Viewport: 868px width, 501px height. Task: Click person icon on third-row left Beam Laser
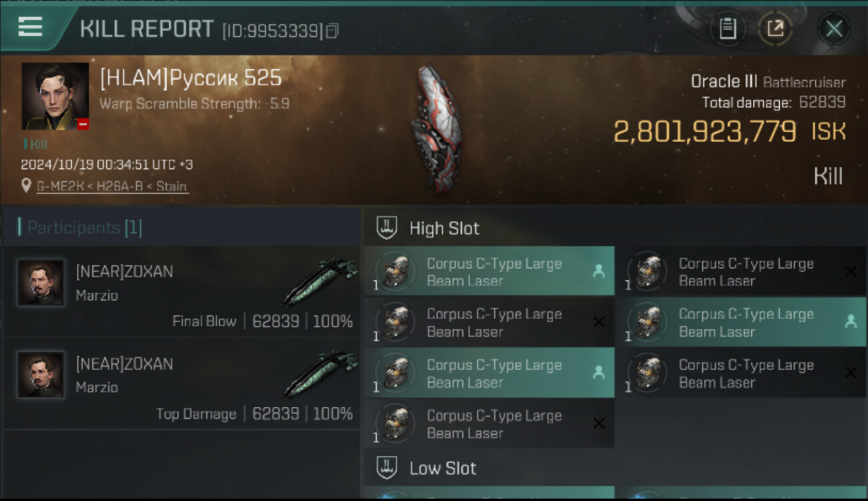pyautogui.click(x=598, y=373)
